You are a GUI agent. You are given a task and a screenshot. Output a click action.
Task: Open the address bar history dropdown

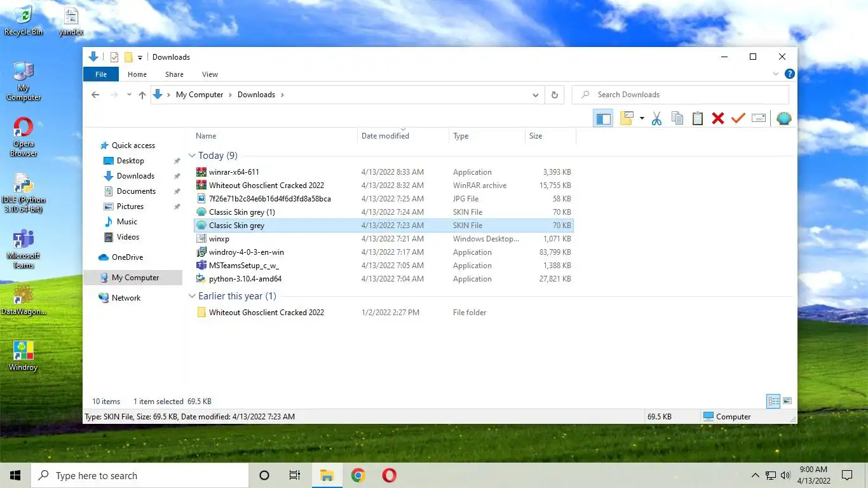pos(536,95)
